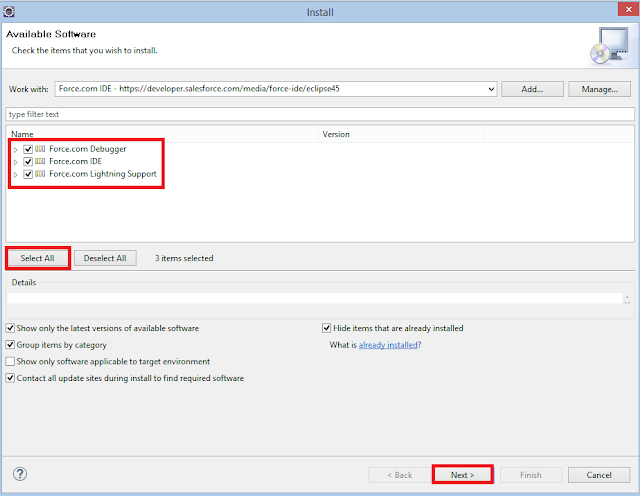Uncheck the Force.com Debugger checkbox
Image resolution: width=640 pixels, height=496 pixels.
pyautogui.click(x=28, y=149)
